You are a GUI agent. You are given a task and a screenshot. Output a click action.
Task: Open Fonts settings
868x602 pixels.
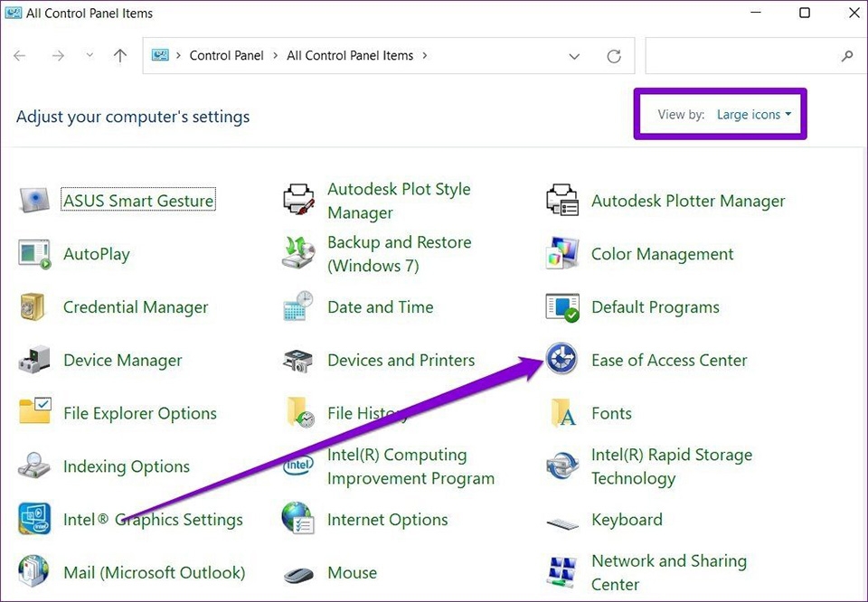point(612,413)
